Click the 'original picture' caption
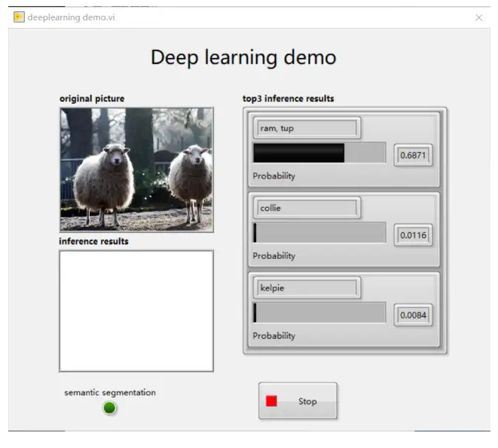 pos(92,99)
